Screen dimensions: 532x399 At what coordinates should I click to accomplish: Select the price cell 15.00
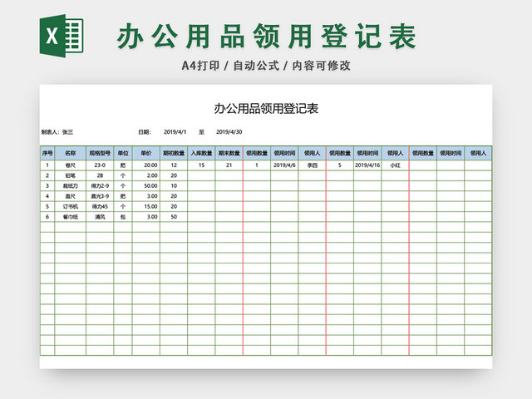pyautogui.click(x=146, y=206)
